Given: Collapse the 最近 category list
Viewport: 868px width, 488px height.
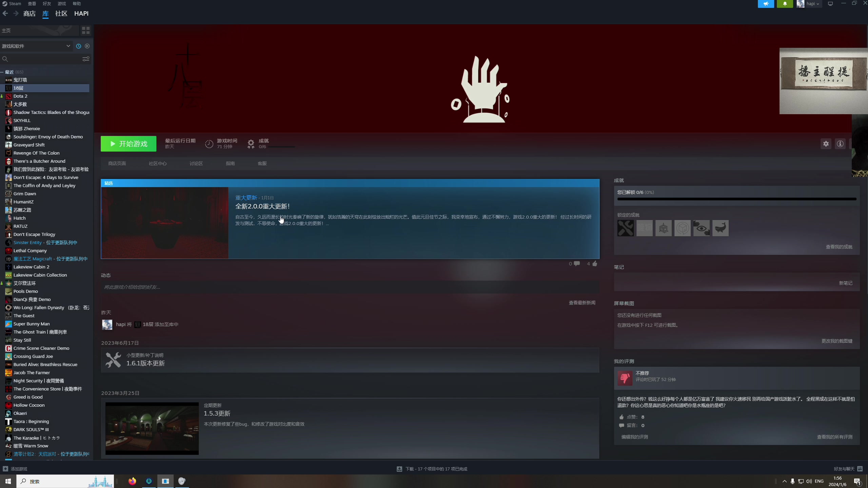Looking at the screenshot, I should click(x=2, y=72).
